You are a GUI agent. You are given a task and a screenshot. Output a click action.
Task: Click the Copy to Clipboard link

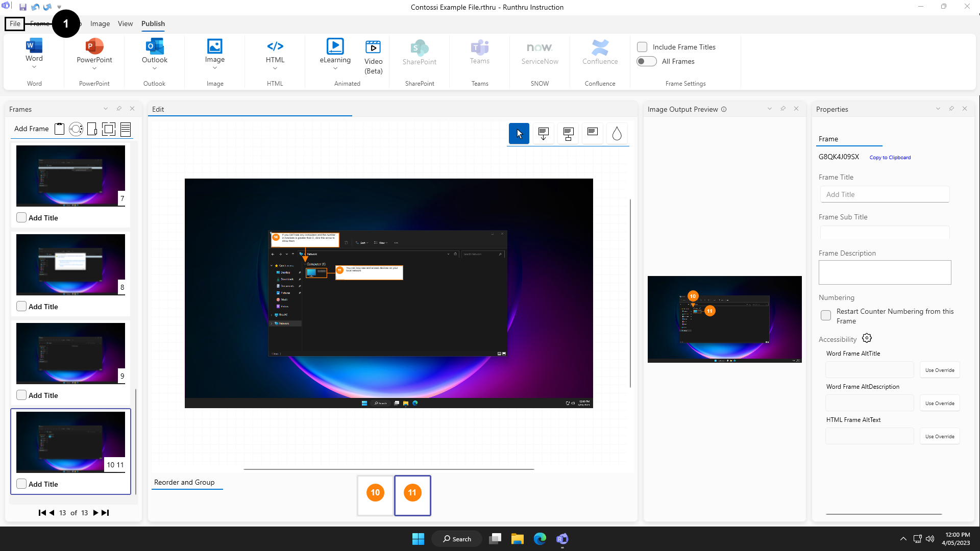click(890, 158)
